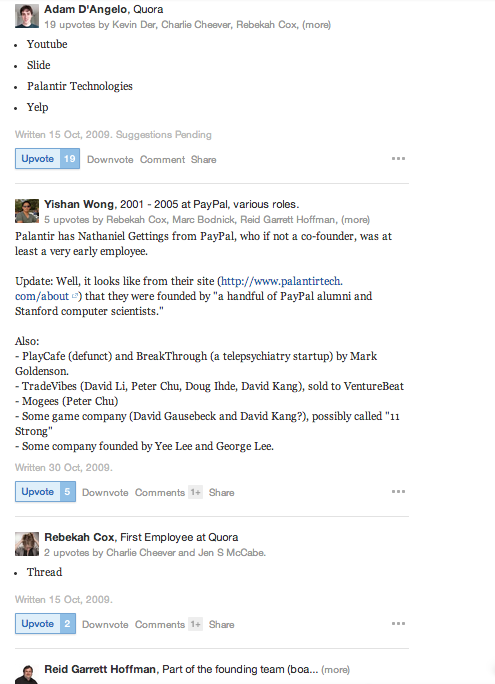Screen dimensions: 495x684
Task: Upvote Yishan Wong's answer with 5 votes
Action: pos(45,492)
